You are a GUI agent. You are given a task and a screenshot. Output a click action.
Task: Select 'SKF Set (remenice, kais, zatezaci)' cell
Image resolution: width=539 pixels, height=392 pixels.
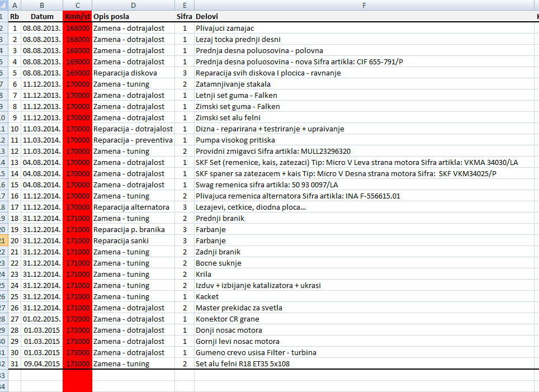364,162
